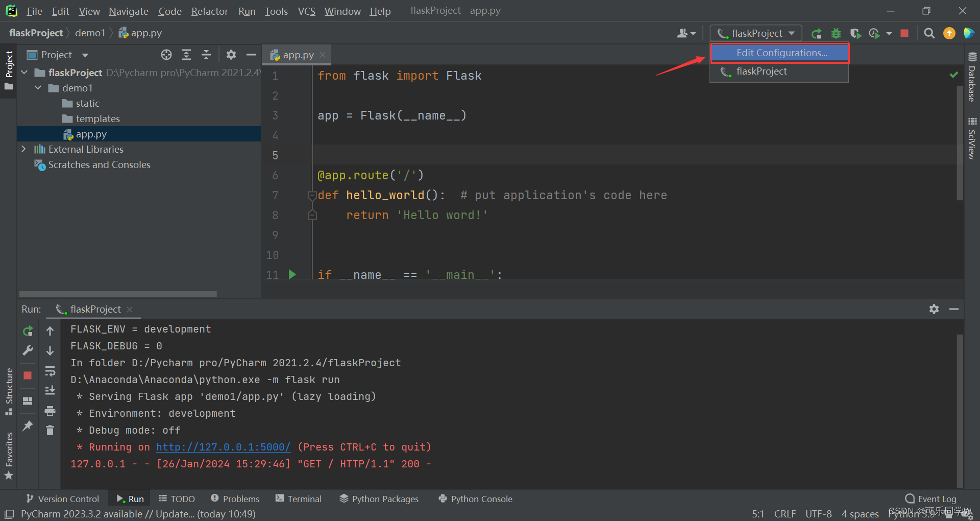
Task: Click the Rerun flaskProject toolbar icon
Action: tap(816, 34)
